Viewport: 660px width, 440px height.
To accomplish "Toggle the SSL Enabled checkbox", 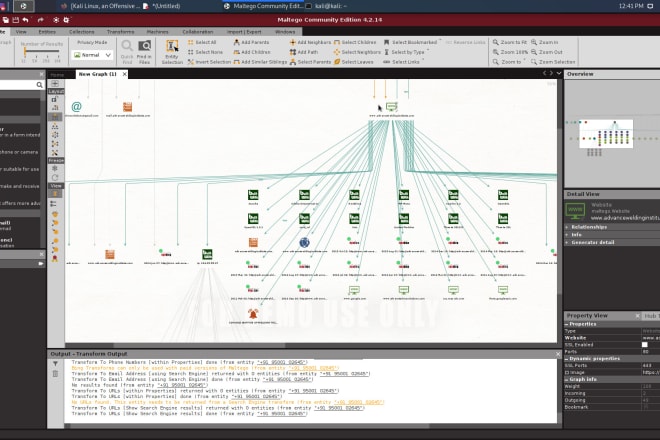I will click(x=644, y=344).
